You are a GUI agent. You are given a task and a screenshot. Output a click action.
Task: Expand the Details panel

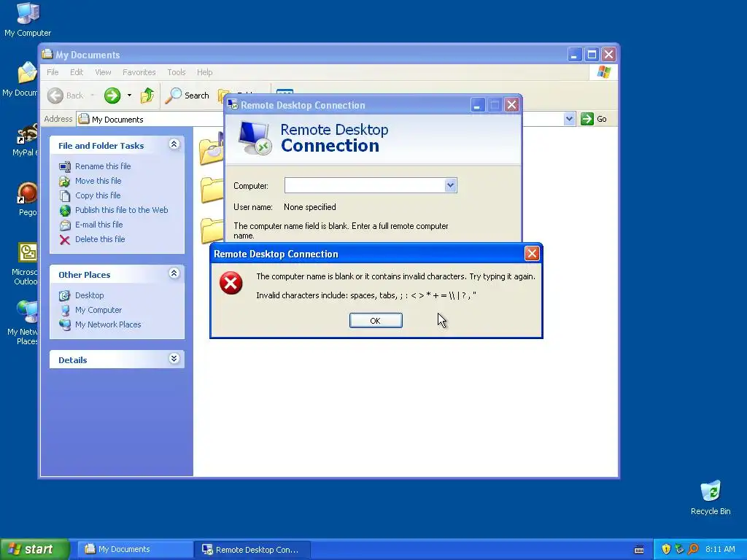(174, 359)
